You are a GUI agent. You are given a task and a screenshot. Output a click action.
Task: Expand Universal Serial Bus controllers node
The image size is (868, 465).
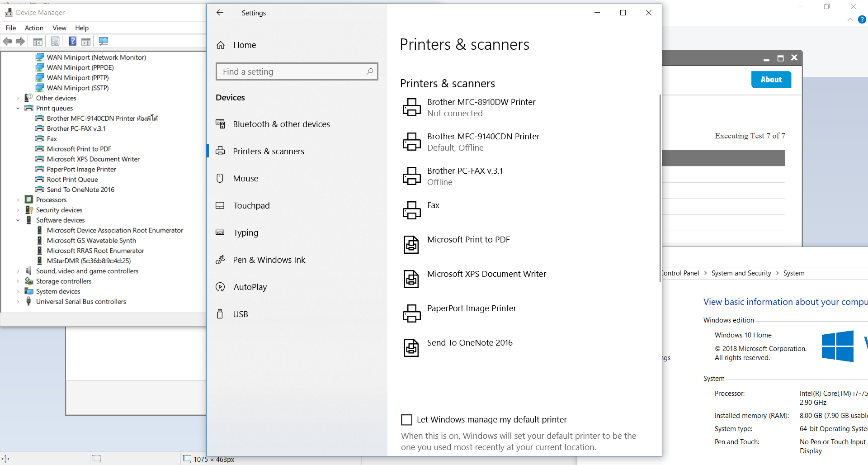[18, 302]
